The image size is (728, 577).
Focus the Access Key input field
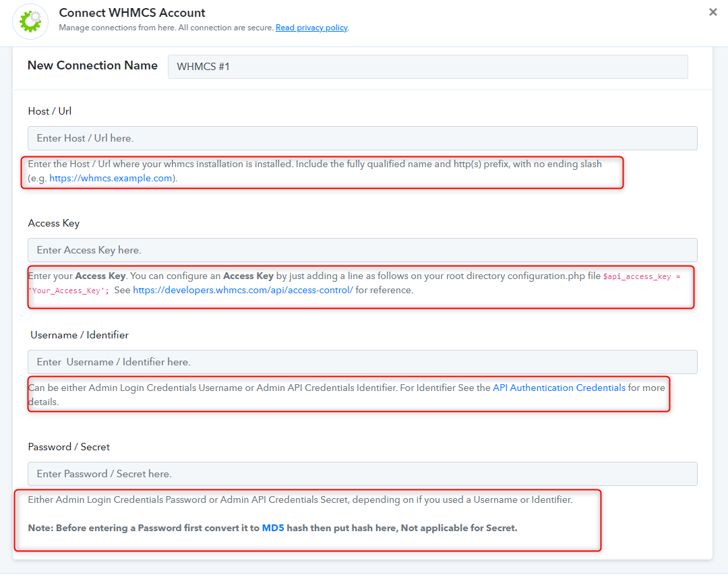click(362, 250)
